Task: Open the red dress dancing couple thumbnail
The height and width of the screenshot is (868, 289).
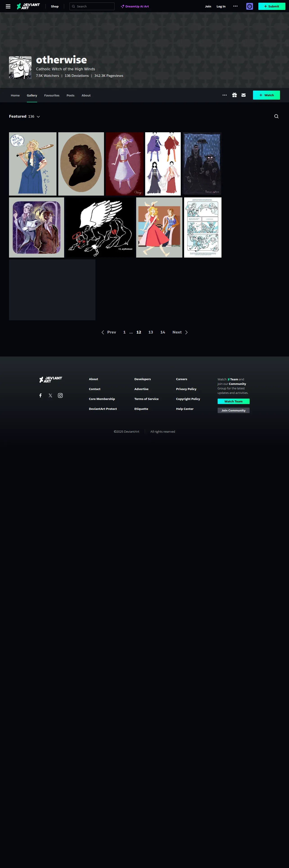Action: coord(159,228)
